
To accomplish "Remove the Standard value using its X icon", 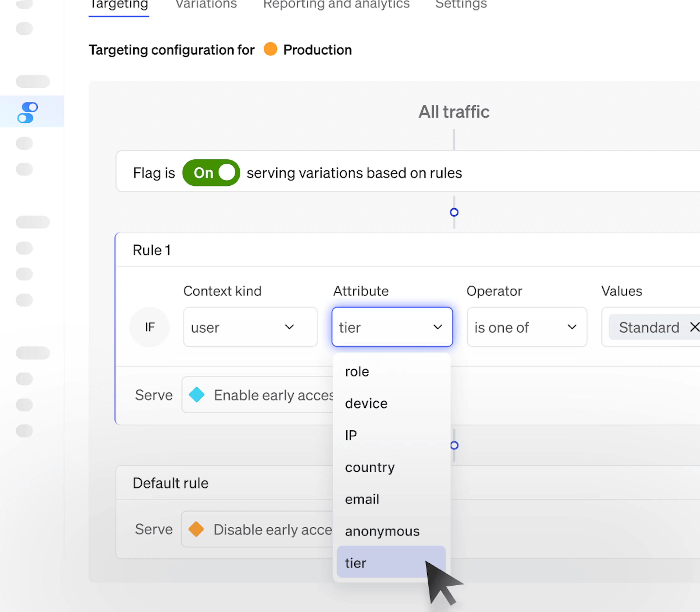I will coord(695,327).
